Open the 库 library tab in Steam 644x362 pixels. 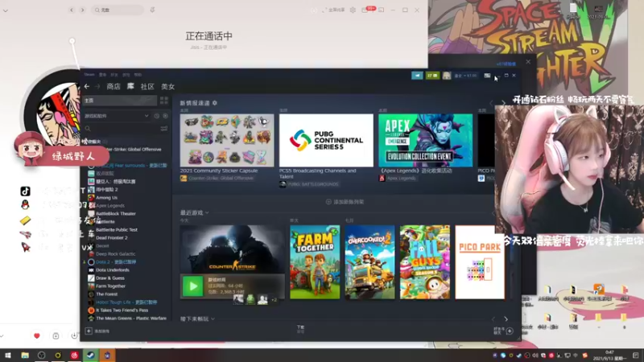pos(130,86)
